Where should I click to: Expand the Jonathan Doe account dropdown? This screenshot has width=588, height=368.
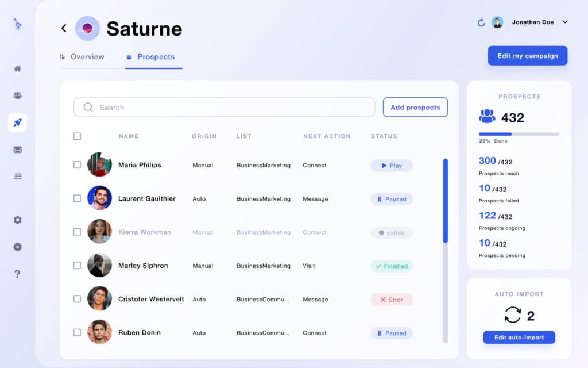pos(565,22)
